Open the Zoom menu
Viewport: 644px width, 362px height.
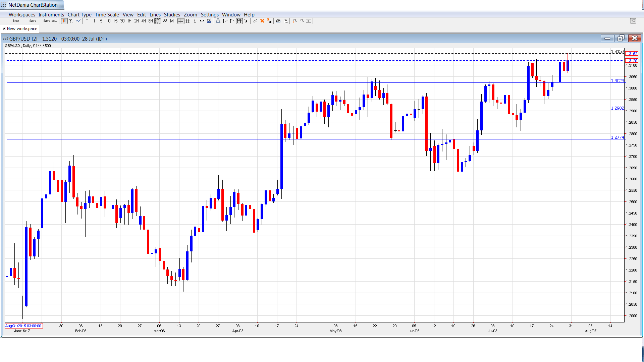190,15
